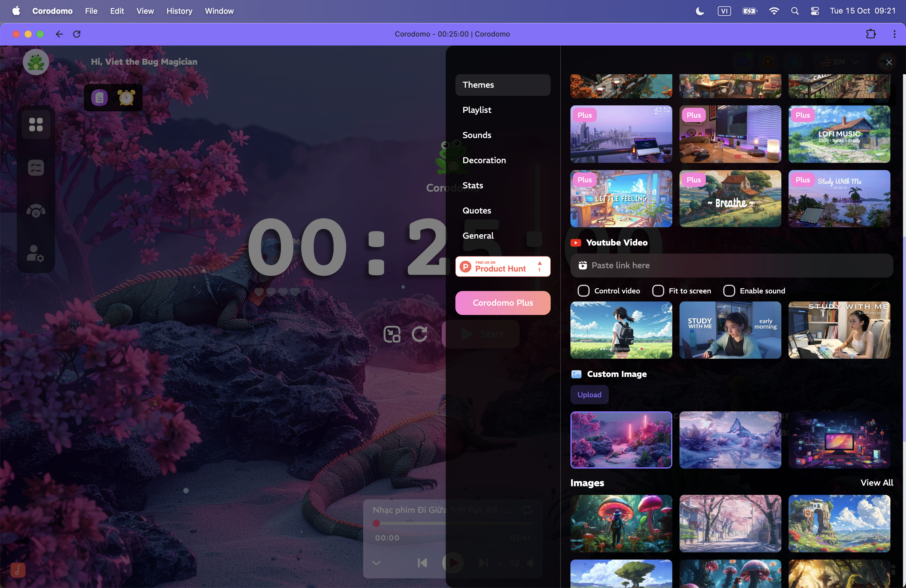This screenshot has height=588, width=906.
Task: Select the Themes tab
Action: [503, 85]
